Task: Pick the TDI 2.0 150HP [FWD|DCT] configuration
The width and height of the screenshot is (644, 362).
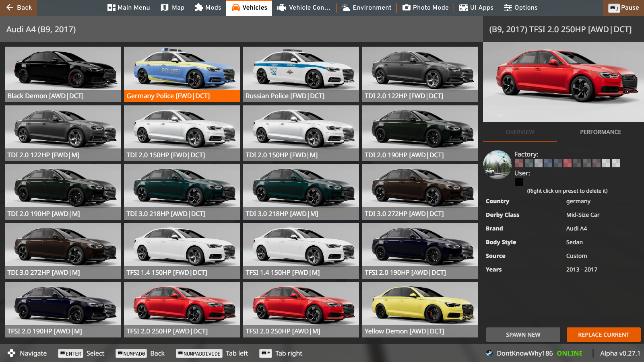Action: coord(182,133)
